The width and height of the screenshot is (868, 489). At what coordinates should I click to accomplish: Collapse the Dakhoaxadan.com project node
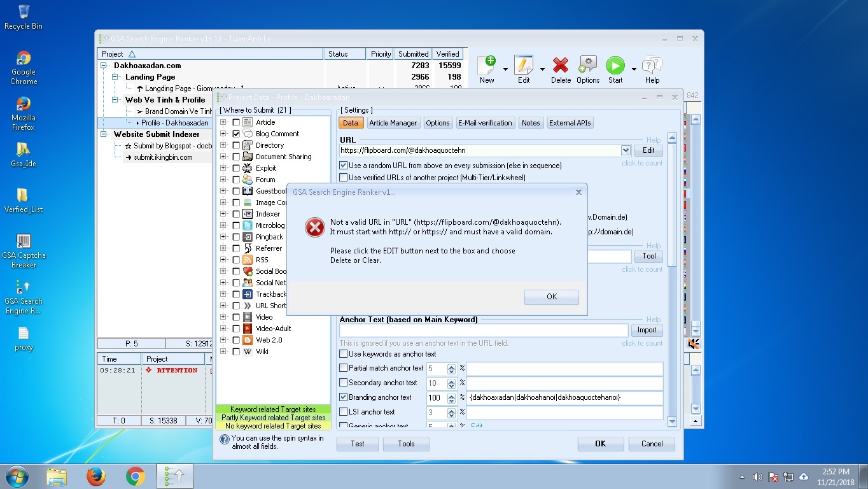pyautogui.click(x=104, y=66)
